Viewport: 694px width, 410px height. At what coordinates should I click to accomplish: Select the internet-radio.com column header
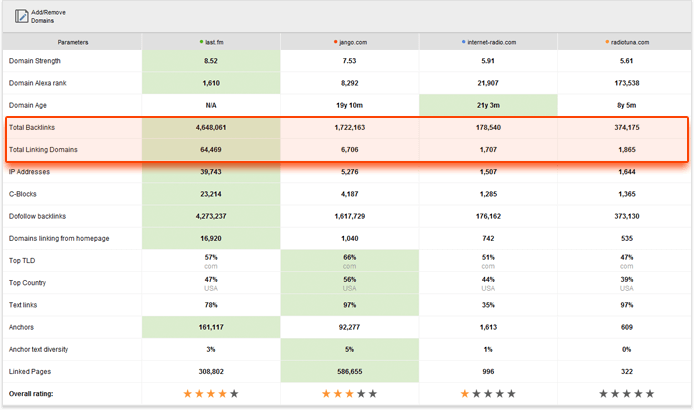click(487, 42)
